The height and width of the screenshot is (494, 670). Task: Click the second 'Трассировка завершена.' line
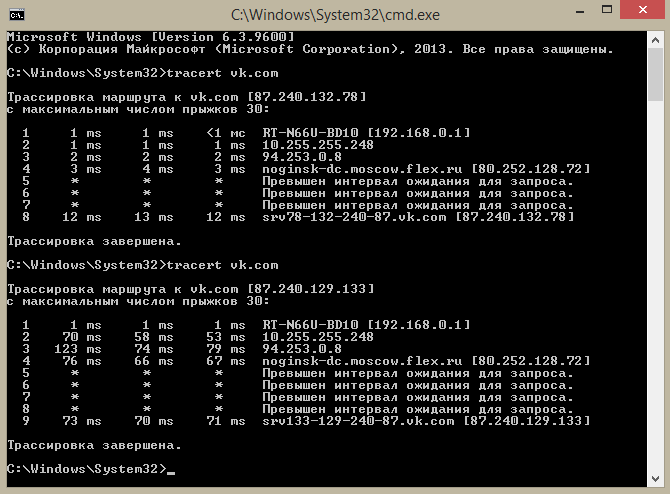tap(94, 445)
